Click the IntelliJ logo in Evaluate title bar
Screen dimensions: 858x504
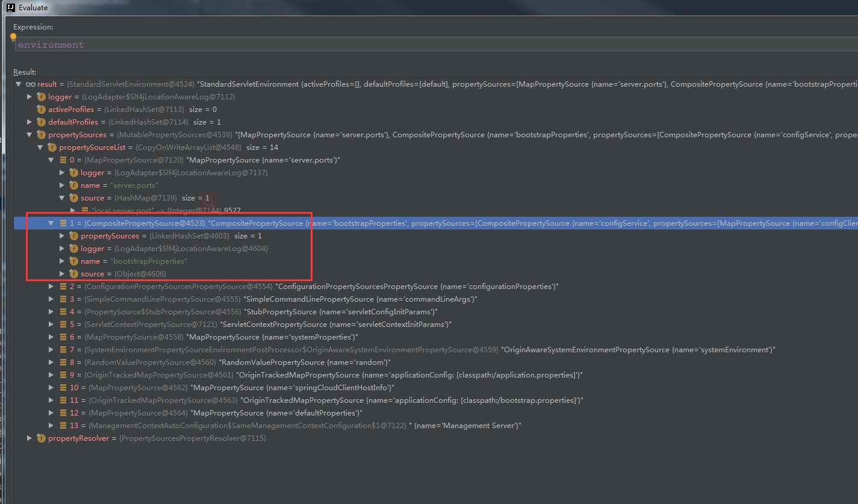[x=10, y=8]
